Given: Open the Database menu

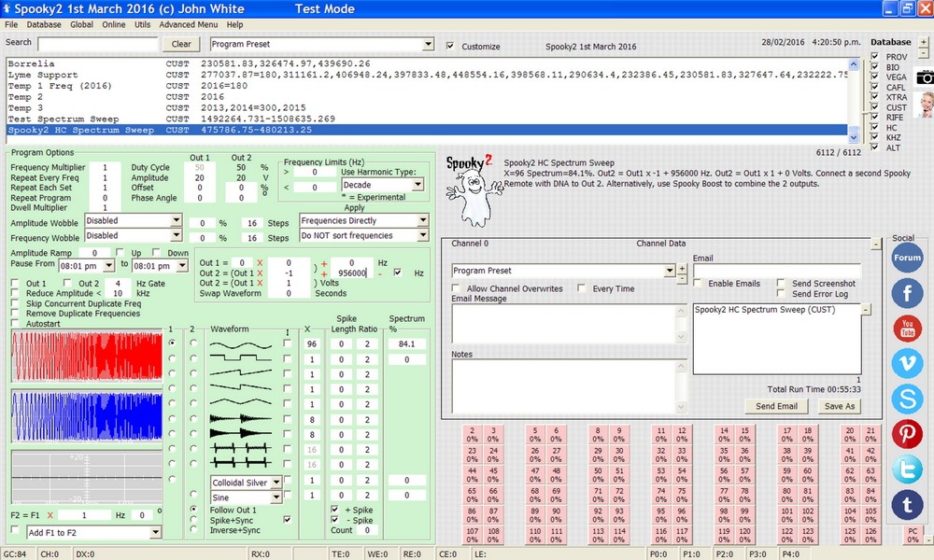Looking at the screenshot, I should point(44,24).
